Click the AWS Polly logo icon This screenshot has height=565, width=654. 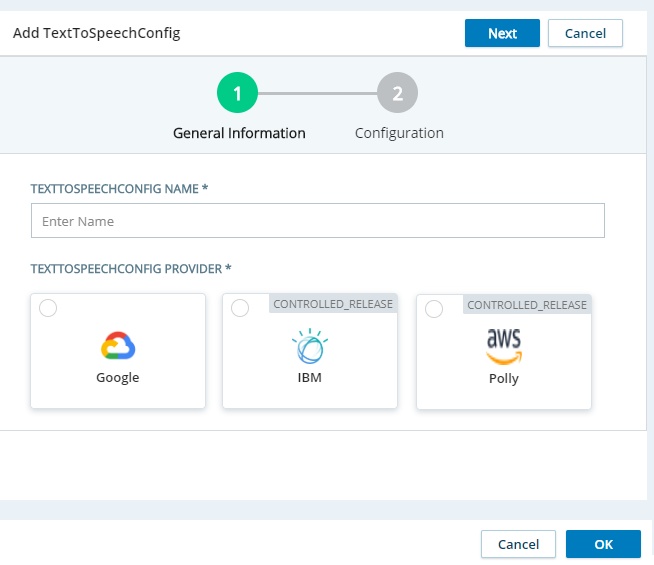(x=504, y=346)
